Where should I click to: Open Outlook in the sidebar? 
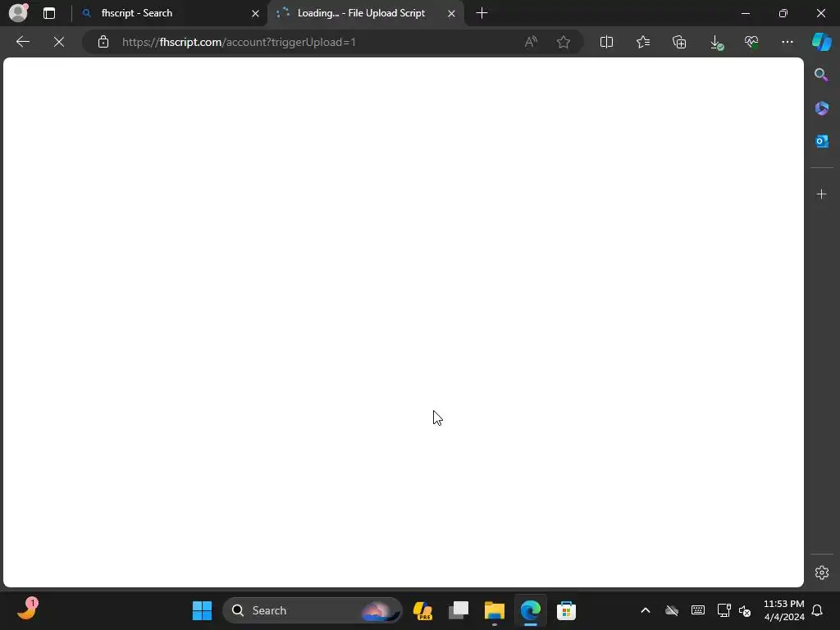pyautogui.click(x=821, y=141)
